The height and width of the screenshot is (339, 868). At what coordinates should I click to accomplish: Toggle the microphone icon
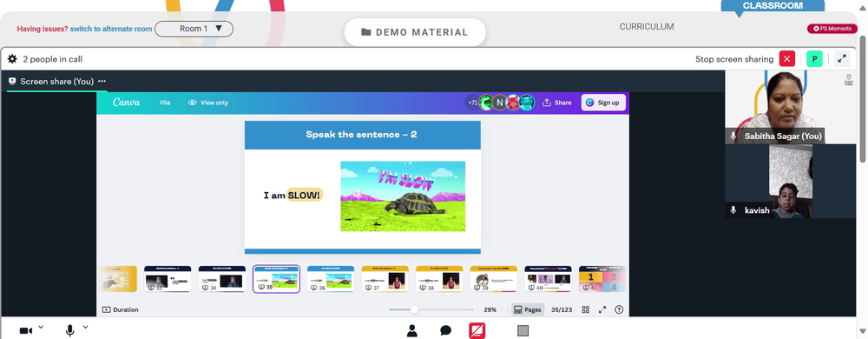[x=69, y=330]
